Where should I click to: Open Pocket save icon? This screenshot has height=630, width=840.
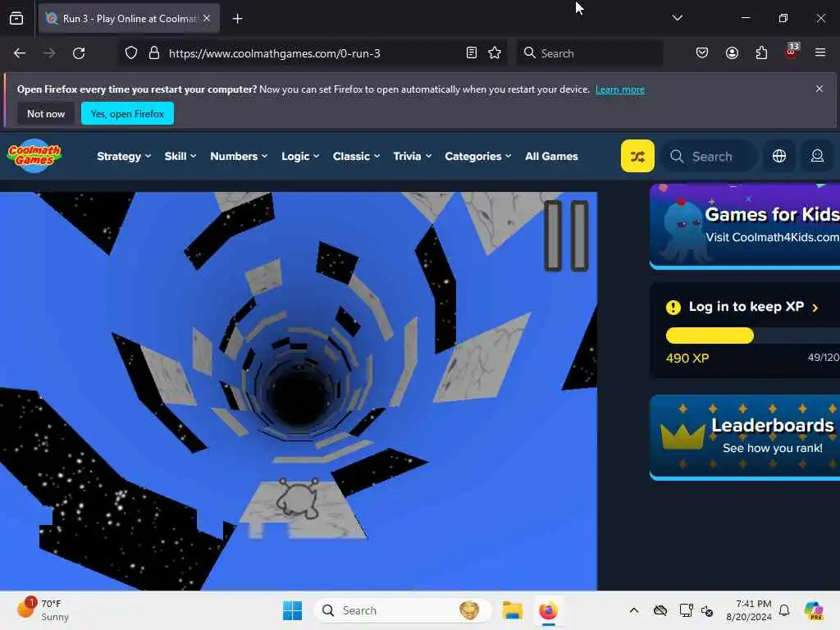coord(702,53)
